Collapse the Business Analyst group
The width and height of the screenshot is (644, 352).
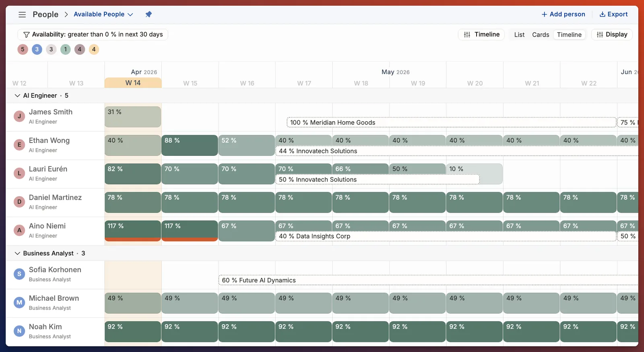tap(17, 253)
